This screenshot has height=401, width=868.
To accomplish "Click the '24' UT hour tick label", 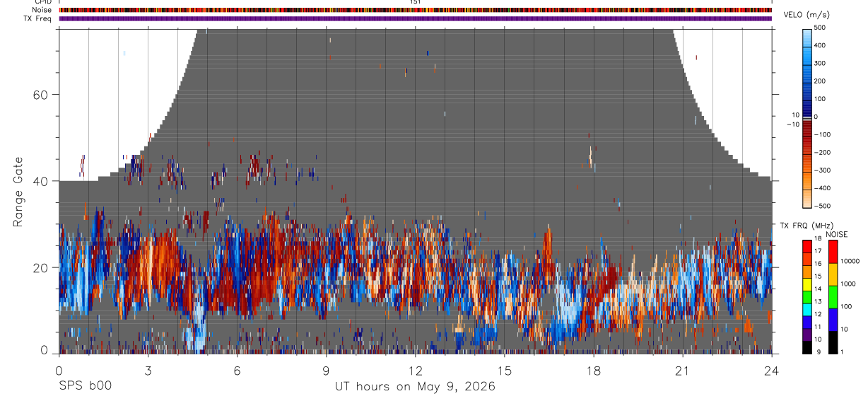I will (771, 370).
